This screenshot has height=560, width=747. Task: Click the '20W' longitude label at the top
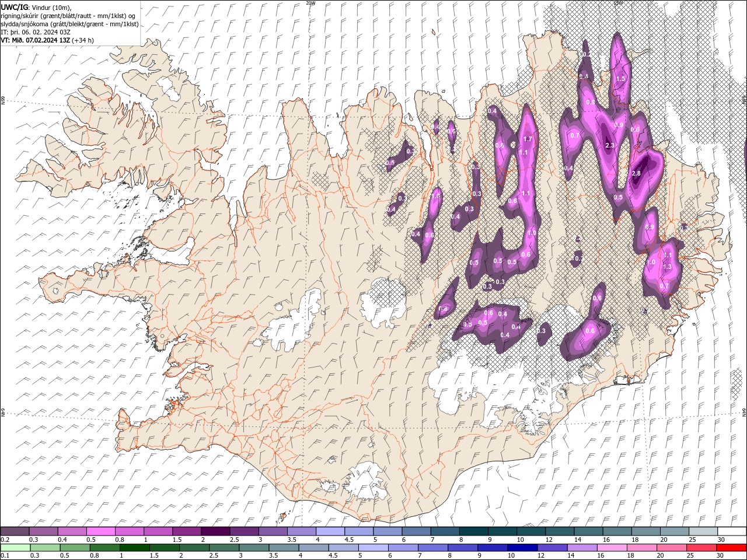(x=310, y=3)
